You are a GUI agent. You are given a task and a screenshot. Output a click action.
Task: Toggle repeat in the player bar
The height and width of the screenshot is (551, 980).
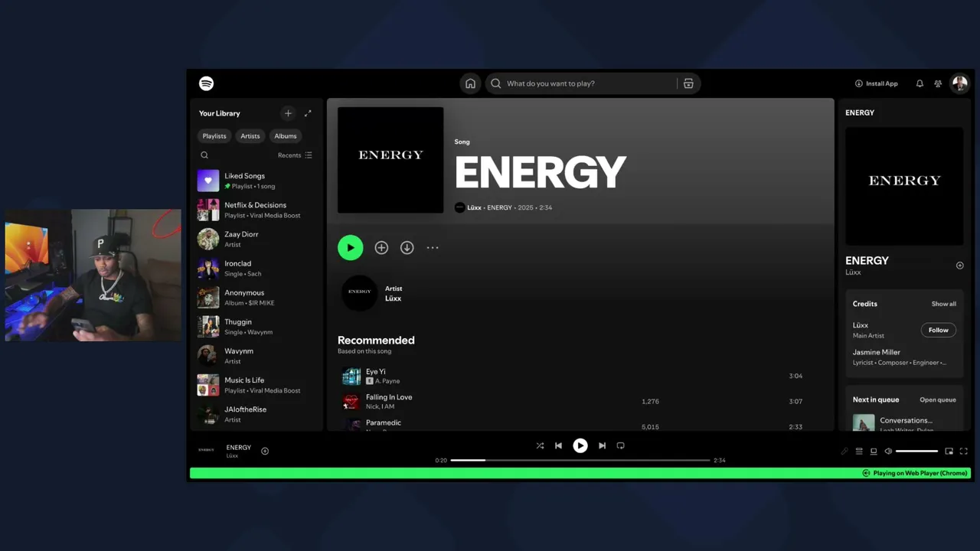[621, 445]
